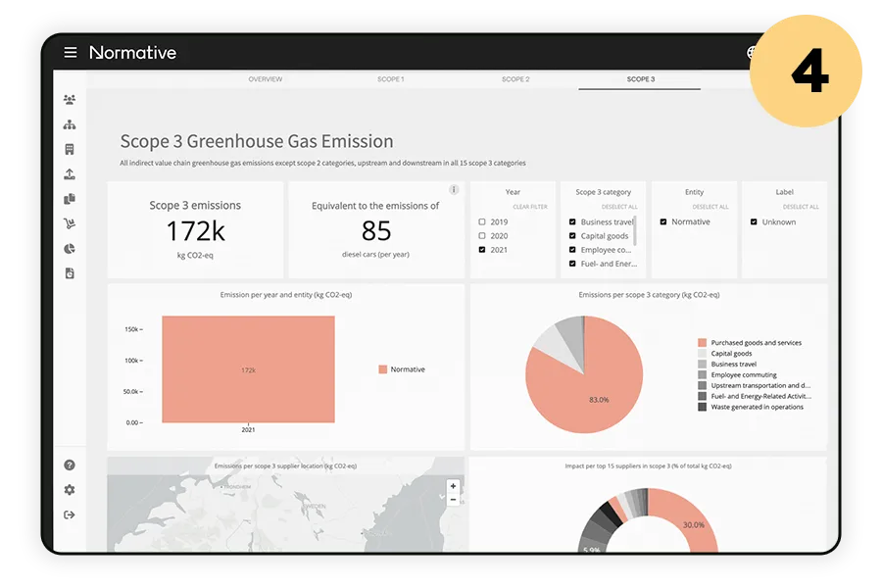Uncheck the Business travel category
Screen dimensions: 882x588
(x=572, y=221)
